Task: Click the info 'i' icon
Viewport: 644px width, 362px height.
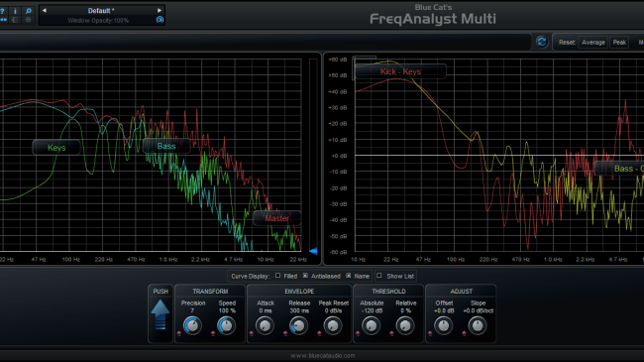Action: [x=15, y=11]
